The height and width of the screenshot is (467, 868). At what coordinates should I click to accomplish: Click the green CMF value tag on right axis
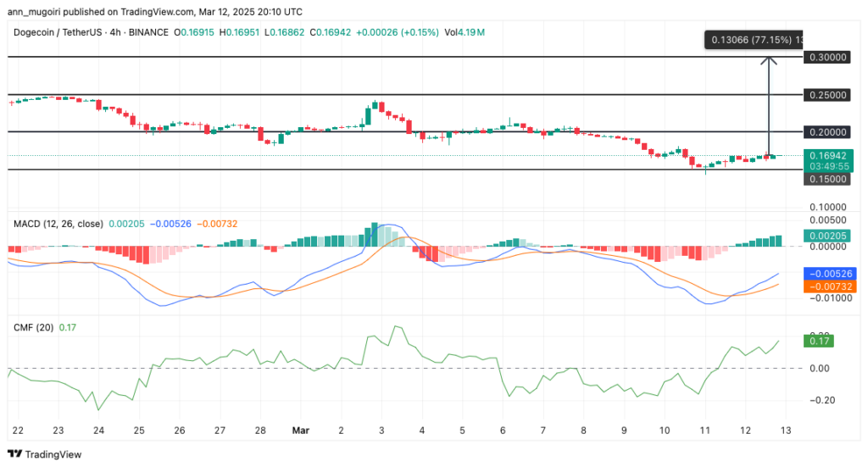coord(821,341)
